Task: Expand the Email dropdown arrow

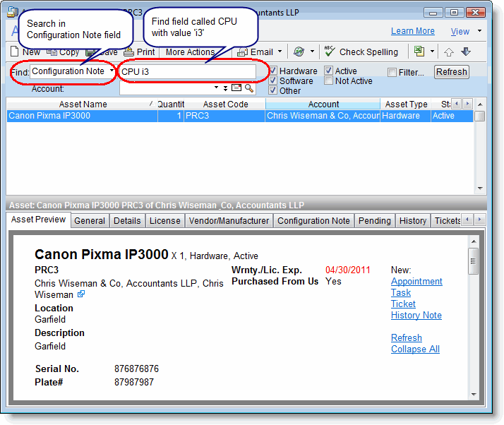Action: [280, 52]
